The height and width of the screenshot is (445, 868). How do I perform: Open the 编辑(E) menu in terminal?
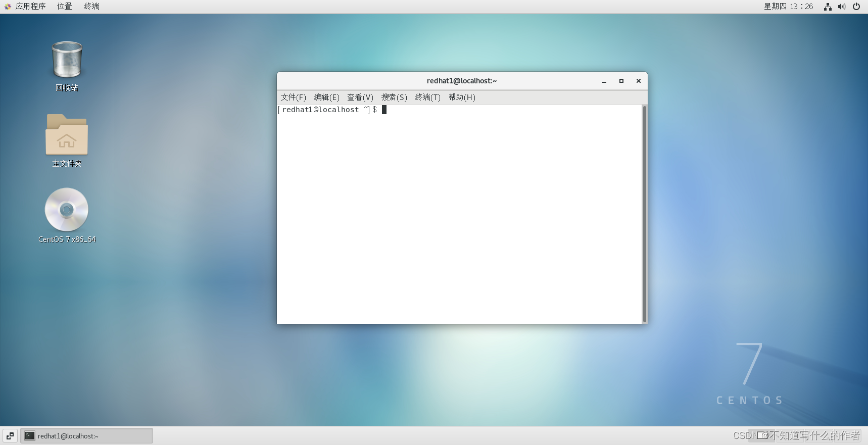coord(326,97)
